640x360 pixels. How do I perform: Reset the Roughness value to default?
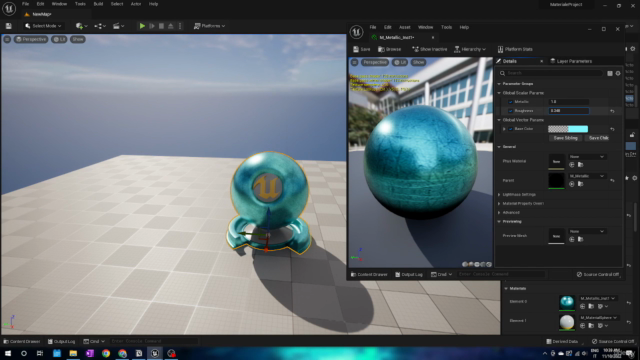click(x=612, y=111)
